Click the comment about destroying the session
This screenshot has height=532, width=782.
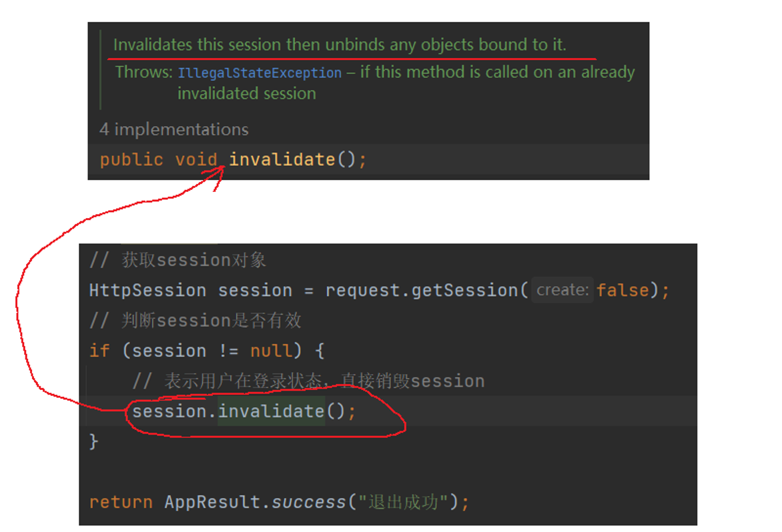coord(309,381)
